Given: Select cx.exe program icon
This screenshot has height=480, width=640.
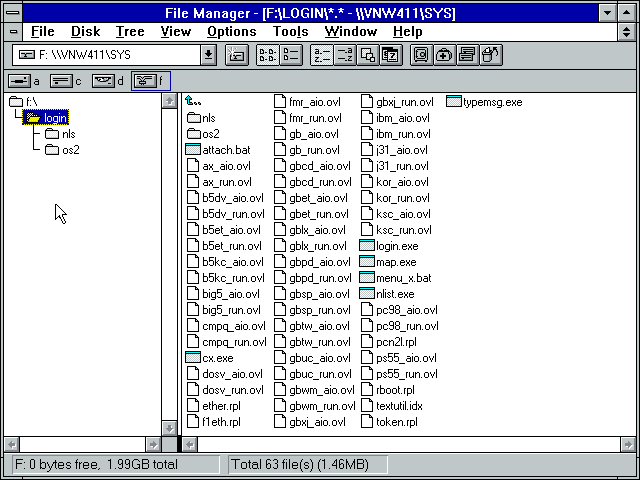Looking at the screenshot, I should (x=193, y=358).
